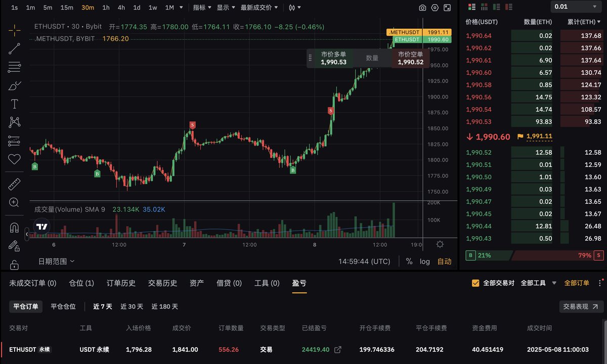Image resolution: width=607 pixels, height=364 pixels.
Task: Toggle log scale on the chart
Action: pyautogui.click(x=425, y=261)
